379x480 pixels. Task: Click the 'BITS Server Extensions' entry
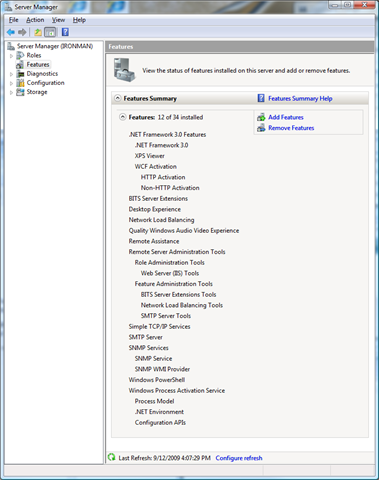158,199
